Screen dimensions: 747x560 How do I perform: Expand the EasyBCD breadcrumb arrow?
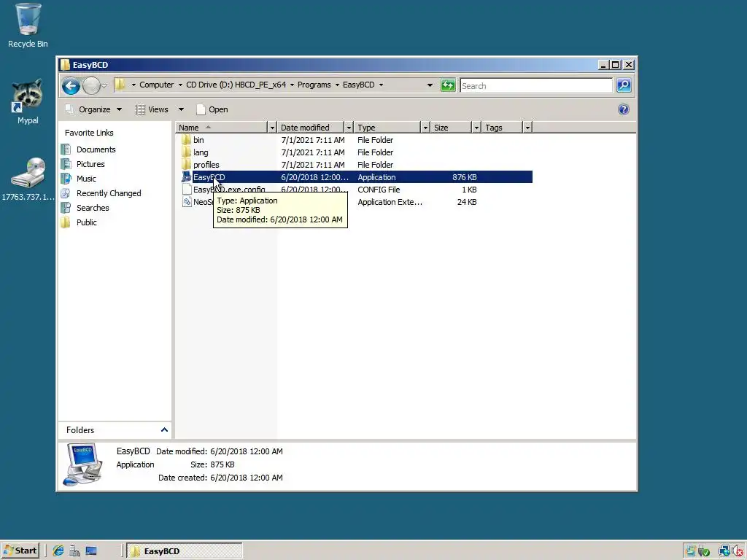tap(381, 85)
